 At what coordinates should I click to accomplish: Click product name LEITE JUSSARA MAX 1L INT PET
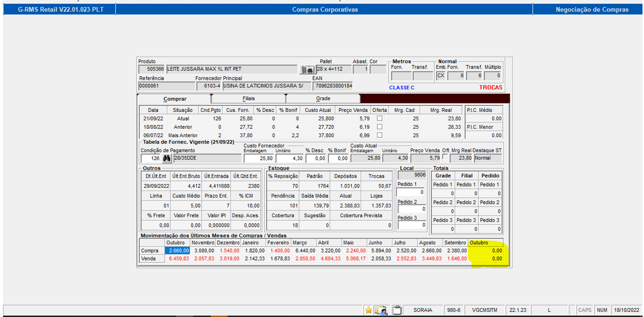click(x=232, y=69)
